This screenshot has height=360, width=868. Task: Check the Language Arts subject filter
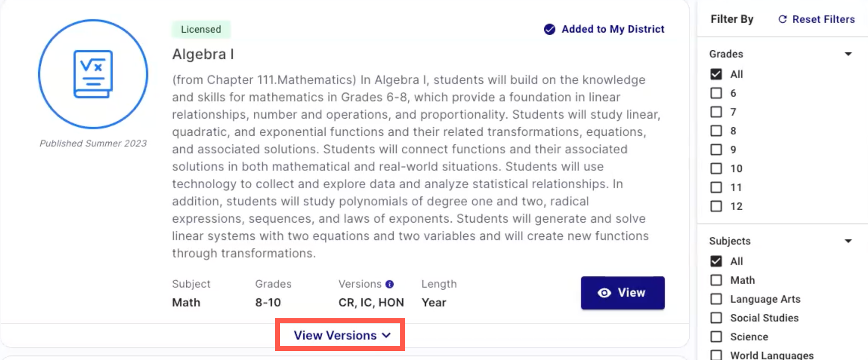point(716,299)
